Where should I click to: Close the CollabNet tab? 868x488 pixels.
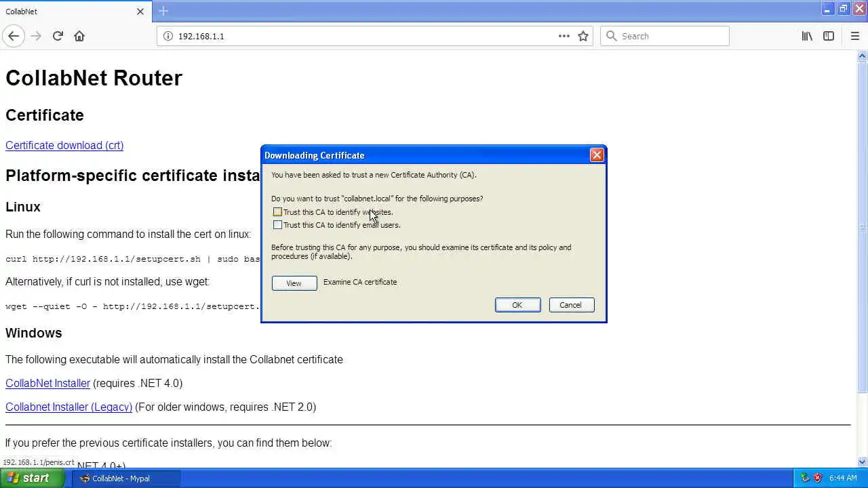pyautogui.click(x=140, y=12)
